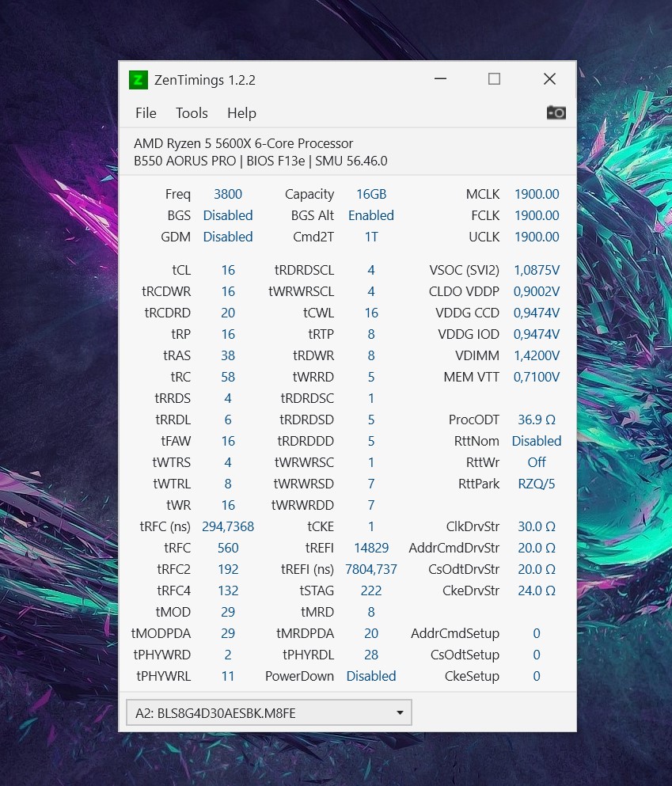The width and height of the screenshot is (672, 786).
Task: Click the Freq value 3800
Action: 228,194
